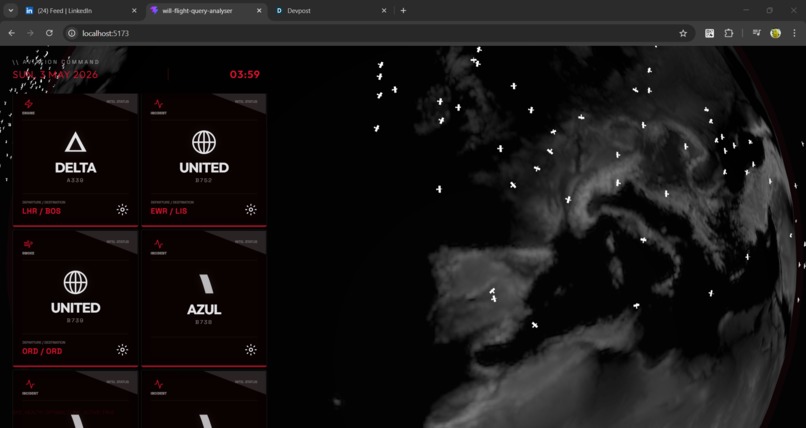The image size is (806, 428).
Task: Select the B752 aircraft type text
Action: [204, 180]
